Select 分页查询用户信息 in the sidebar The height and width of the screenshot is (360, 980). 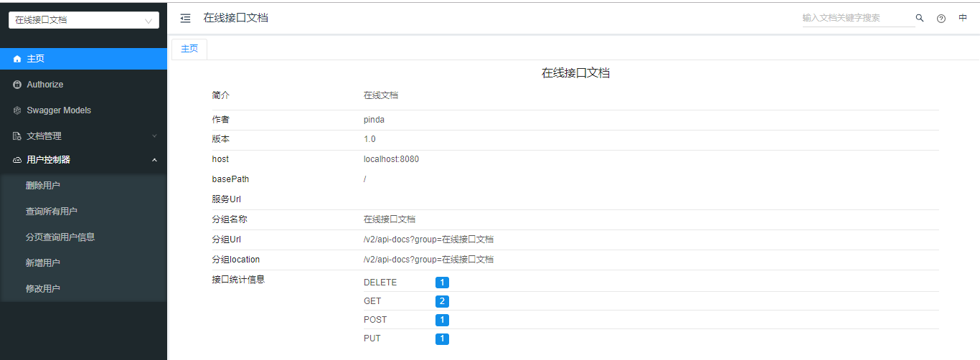pyautogui.click(x=60, y=237)
